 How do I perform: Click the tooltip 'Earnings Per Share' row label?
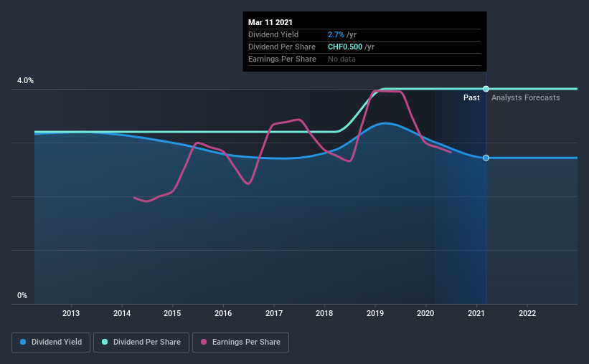(282, 59)
